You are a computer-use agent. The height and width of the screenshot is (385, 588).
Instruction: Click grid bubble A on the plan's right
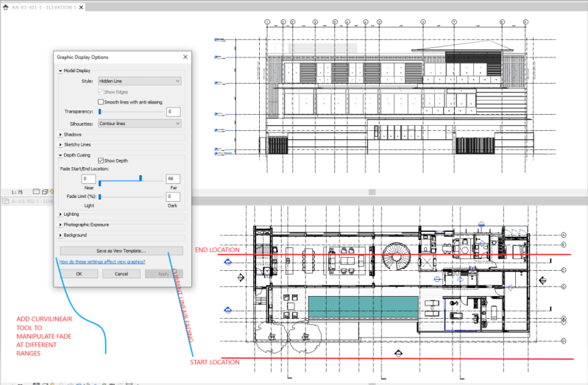pyautogui.click(x=563, y=235)
